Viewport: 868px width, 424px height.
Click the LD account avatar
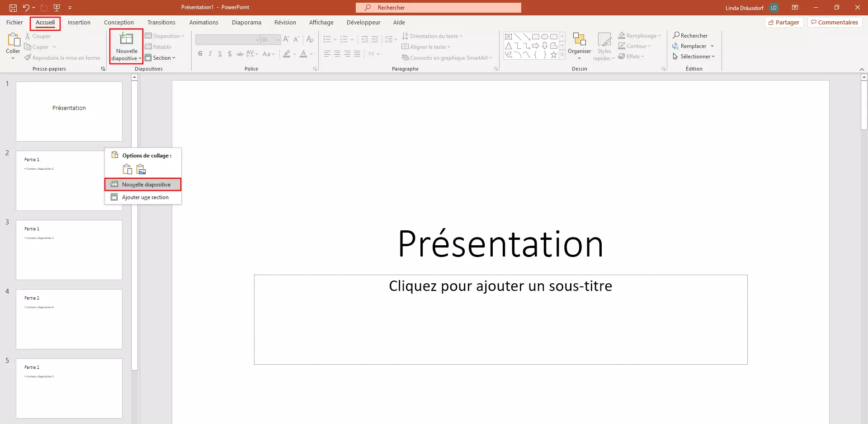[774, 8]
